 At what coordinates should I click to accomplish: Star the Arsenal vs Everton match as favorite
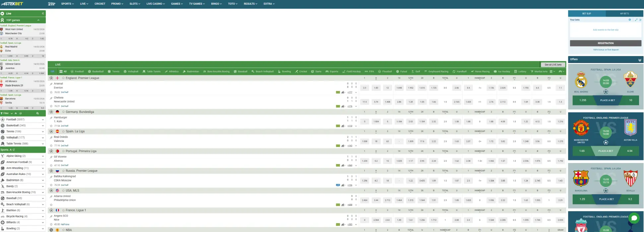(x=51, y=92)
